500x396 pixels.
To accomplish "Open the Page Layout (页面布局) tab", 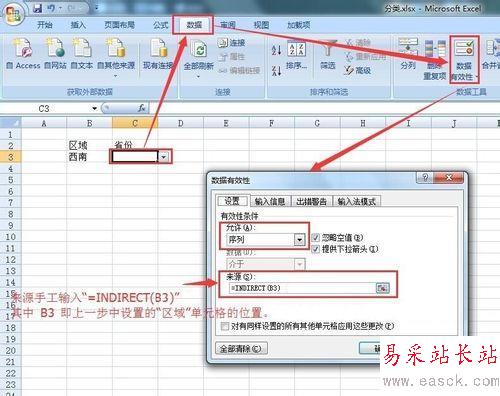I will (119, 25).
